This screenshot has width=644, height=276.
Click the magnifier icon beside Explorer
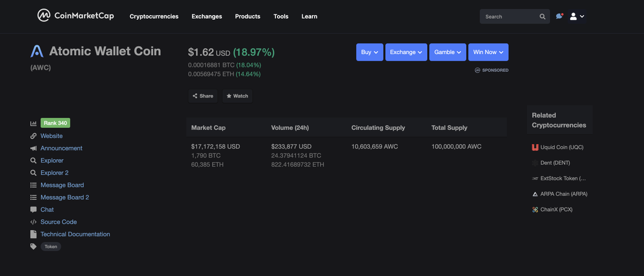[33, 161]
